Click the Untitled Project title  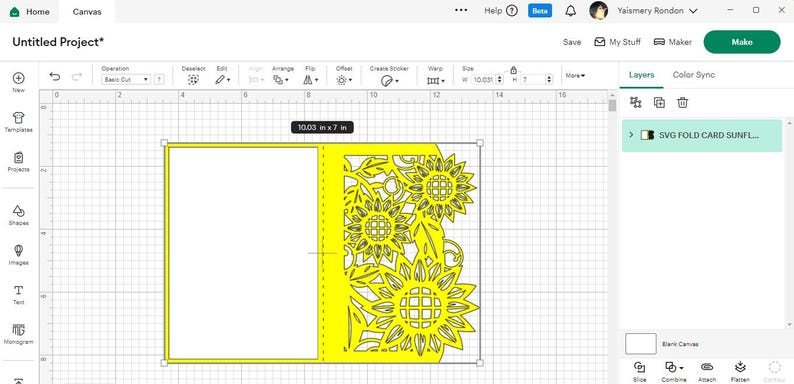pos(58,42)
